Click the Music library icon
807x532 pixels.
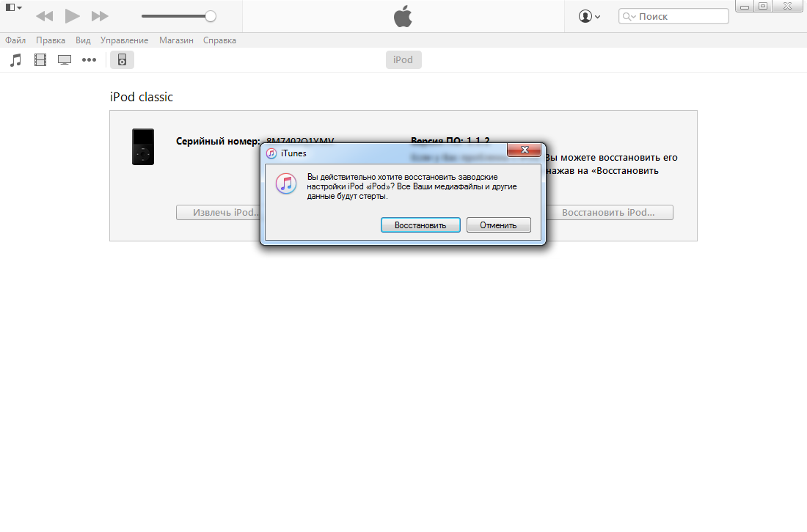coord(16,60)
